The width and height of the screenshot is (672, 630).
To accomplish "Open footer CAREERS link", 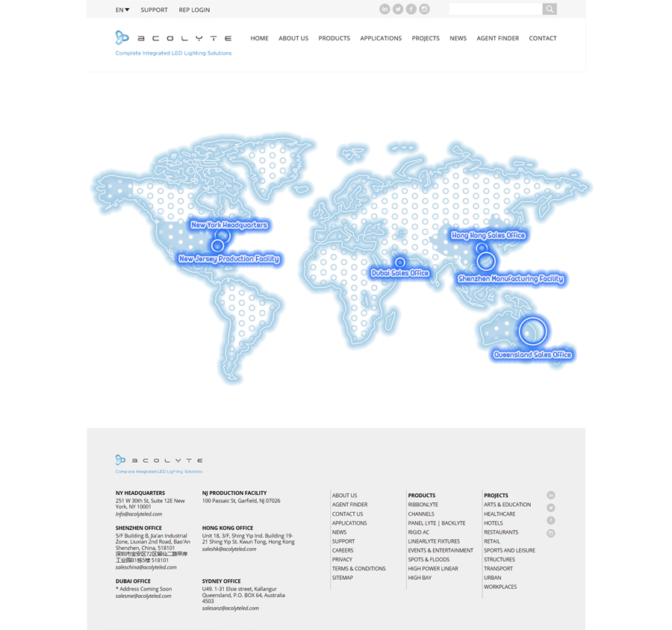I will 343,550.
